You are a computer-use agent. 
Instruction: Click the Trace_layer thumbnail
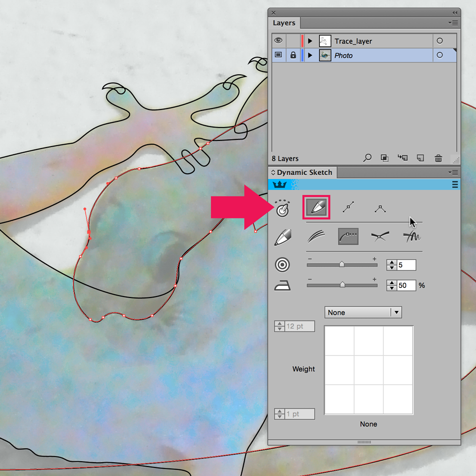325,40
